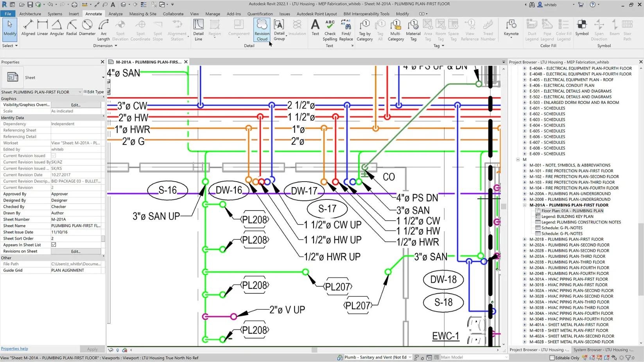
Task: Select the Revision Cloud tool
Action: point(262,30)
